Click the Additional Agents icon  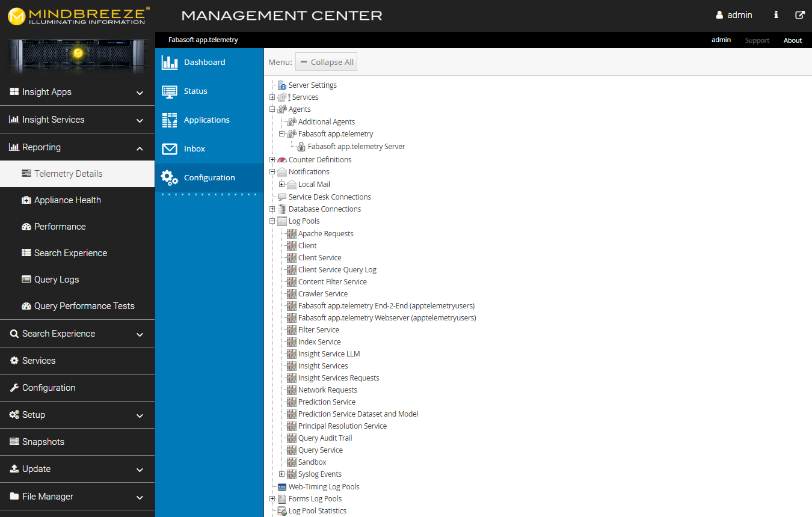point(292,122)
